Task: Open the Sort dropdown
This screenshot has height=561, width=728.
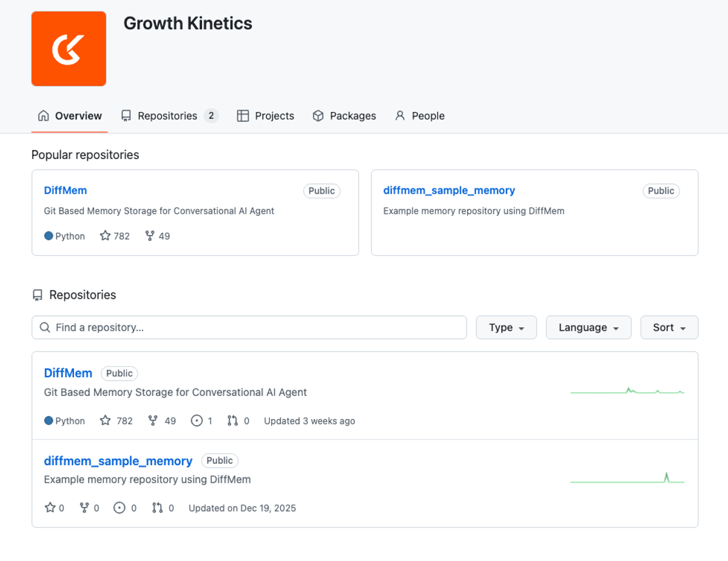Action: [669, 327]
